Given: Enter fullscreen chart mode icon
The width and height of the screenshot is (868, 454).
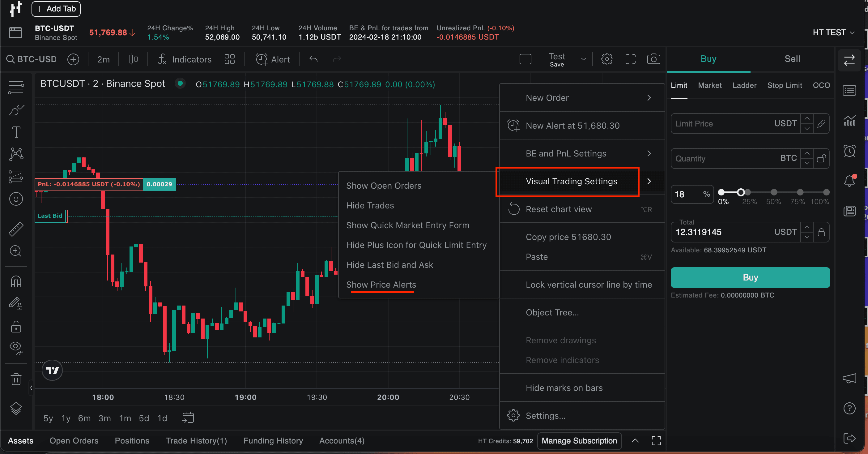Looking at the screenshot, I should [x=631, y=59].
